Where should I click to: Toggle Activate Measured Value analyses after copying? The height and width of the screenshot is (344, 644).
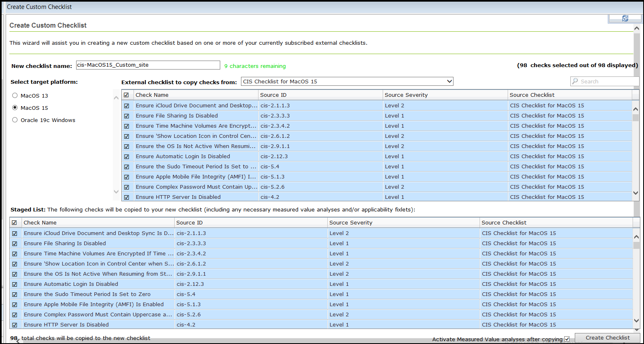[567, 339]
